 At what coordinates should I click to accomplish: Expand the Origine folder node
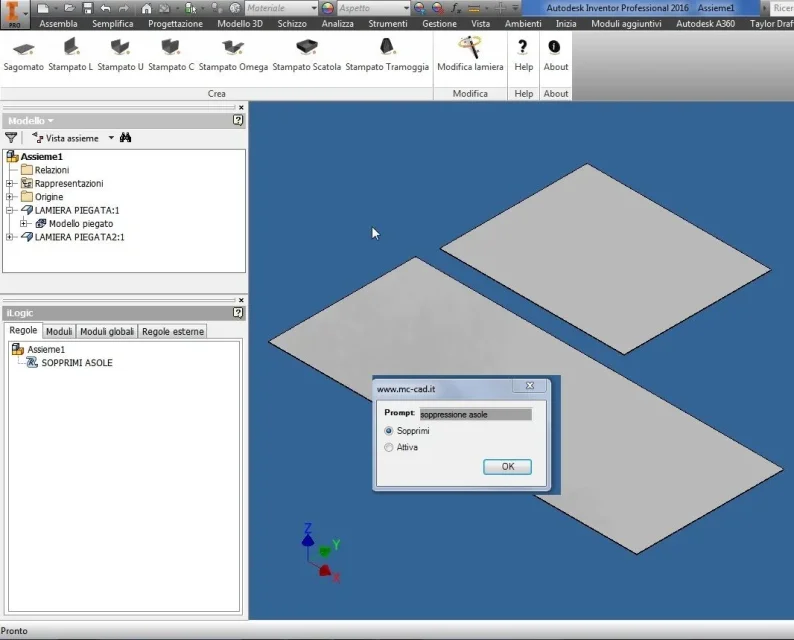tap(10, 197)
